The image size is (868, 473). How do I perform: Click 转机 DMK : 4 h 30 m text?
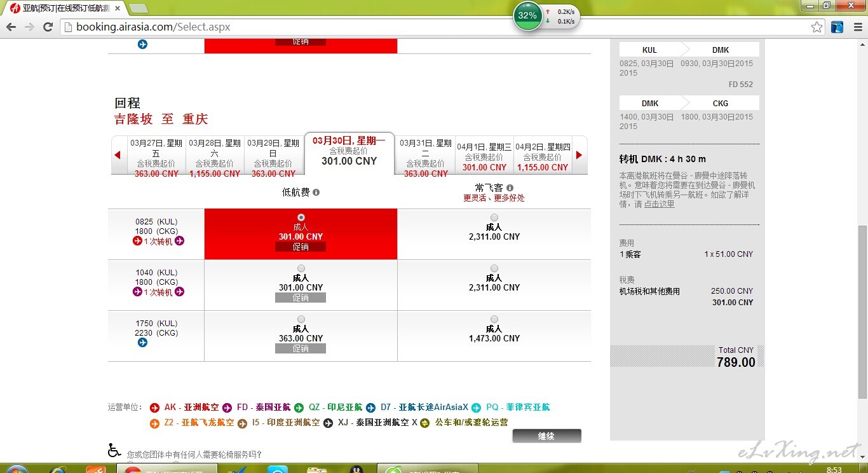[x=663, y=159]
